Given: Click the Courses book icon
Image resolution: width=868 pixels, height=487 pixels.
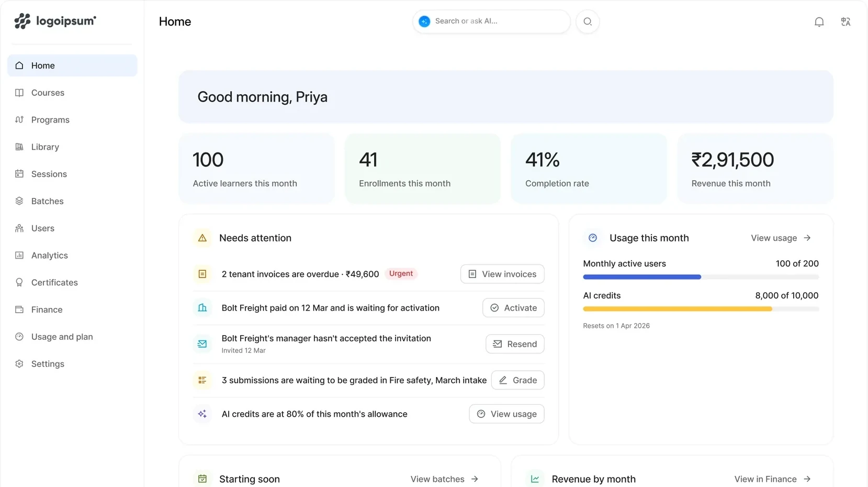Looking at the screenshot, I should coord(19,93).
